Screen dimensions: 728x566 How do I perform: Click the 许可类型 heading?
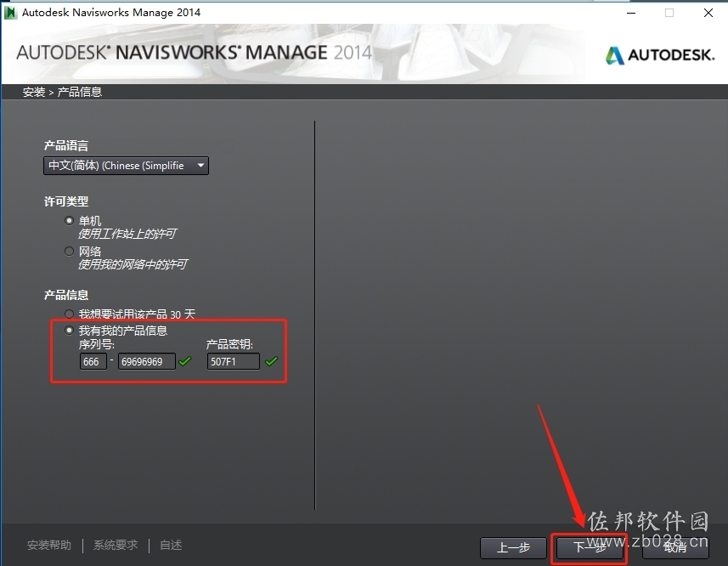pyautogui.click(x=66, y=201)
